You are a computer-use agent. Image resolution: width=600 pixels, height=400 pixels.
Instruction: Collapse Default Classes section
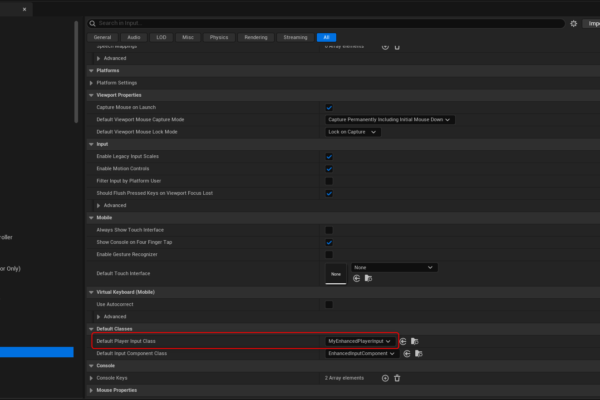[91, 329]
